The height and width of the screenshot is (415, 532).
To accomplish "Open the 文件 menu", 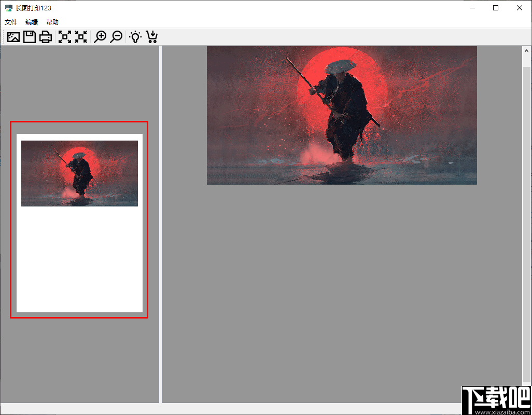I will (x=11, y=22).
